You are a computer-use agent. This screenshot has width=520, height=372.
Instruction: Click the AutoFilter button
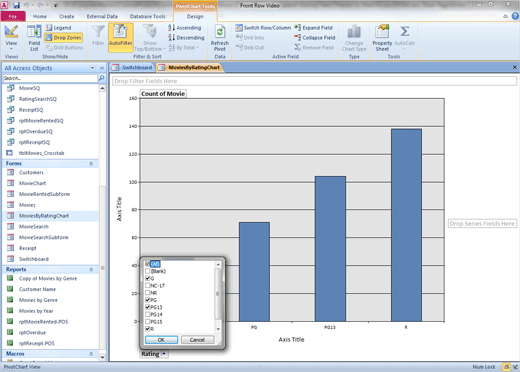pos(120,37)
